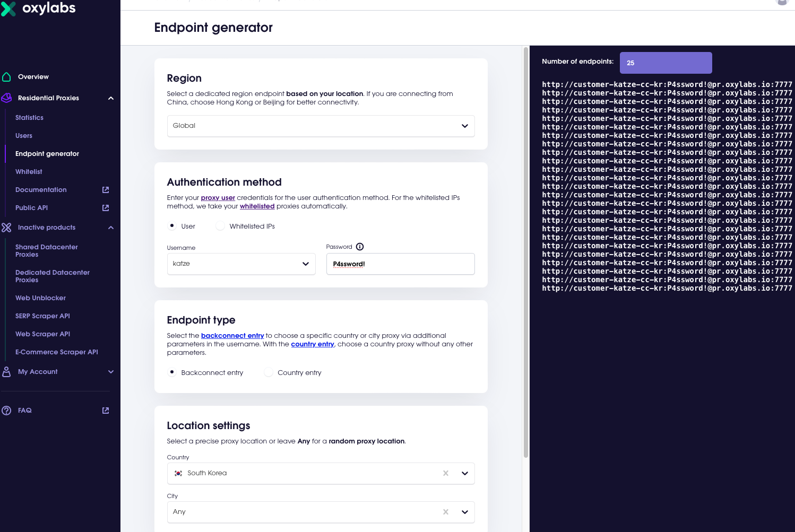795x532 pixels.
Task: Open Whitelist in sidebar
Action: [29, 172]
